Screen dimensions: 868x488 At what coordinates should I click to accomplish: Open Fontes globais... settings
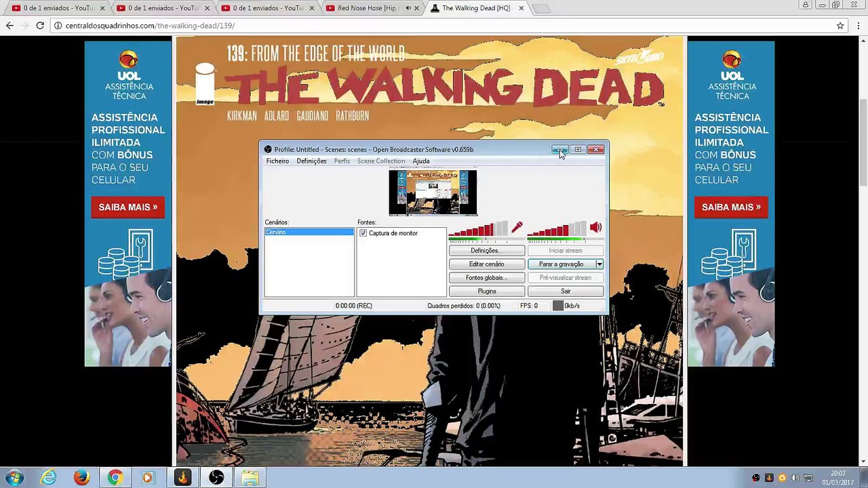click(487, 278)
